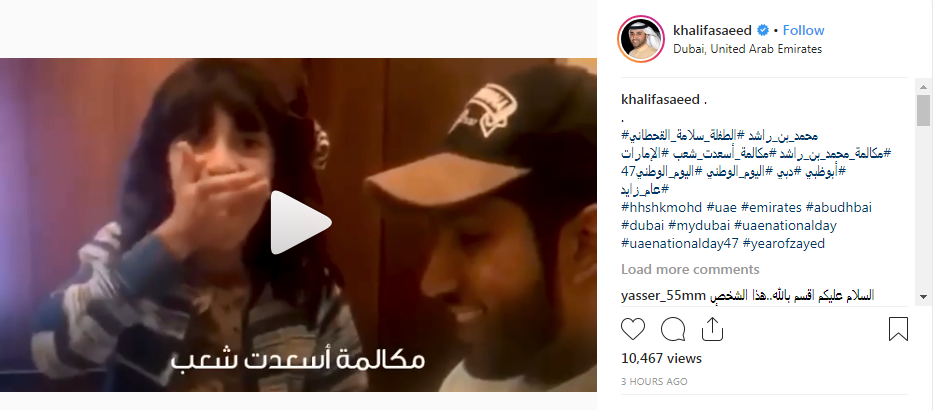Open khalifasaeed profile picture
The image size is (933, 410).
(x=641, y=39)
